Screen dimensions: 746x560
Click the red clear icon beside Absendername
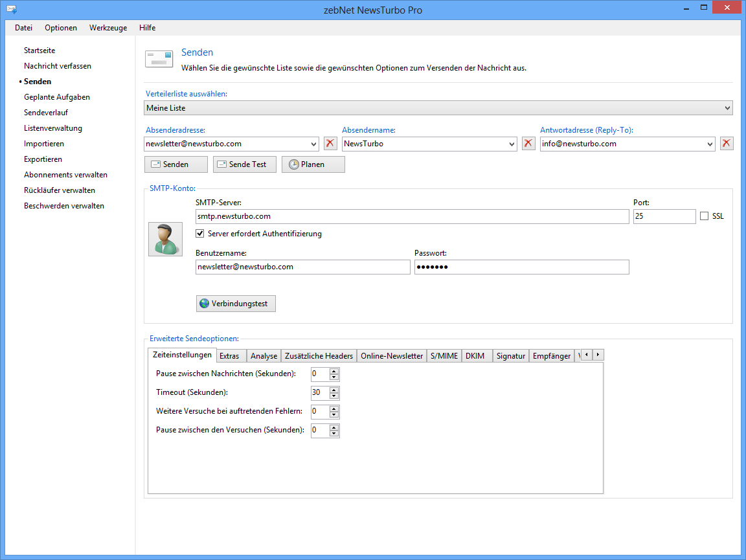tap(528, 144)
